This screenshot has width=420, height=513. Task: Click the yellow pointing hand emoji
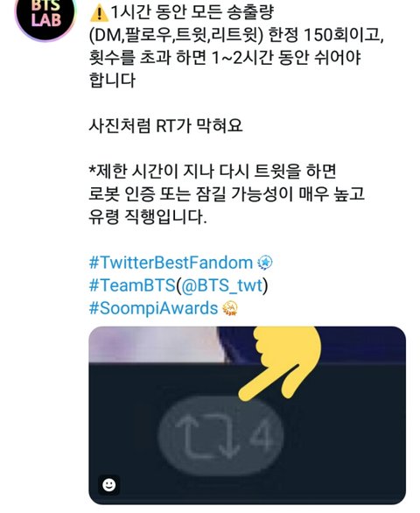[280, 362]
